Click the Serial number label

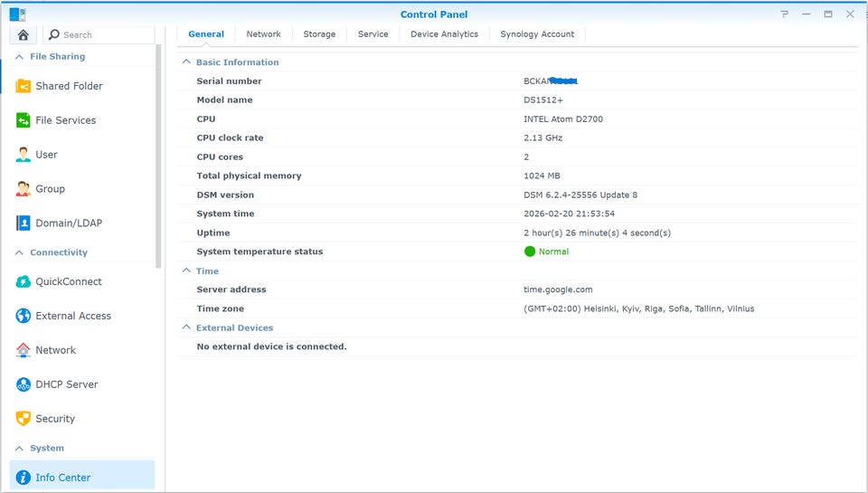(x=229, y=81)
